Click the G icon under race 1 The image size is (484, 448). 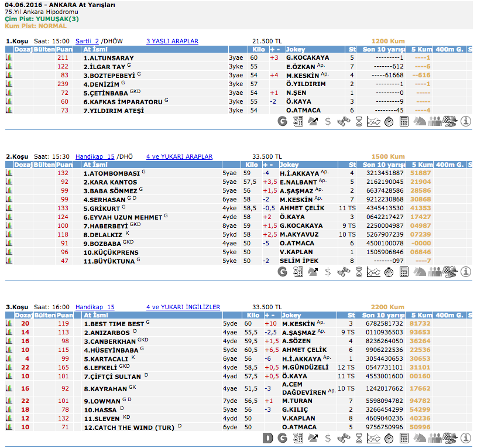point(283,122)
